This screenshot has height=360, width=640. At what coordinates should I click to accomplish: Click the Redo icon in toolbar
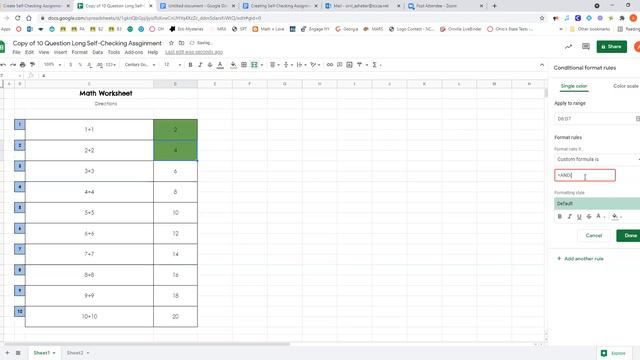click(13, 65)
